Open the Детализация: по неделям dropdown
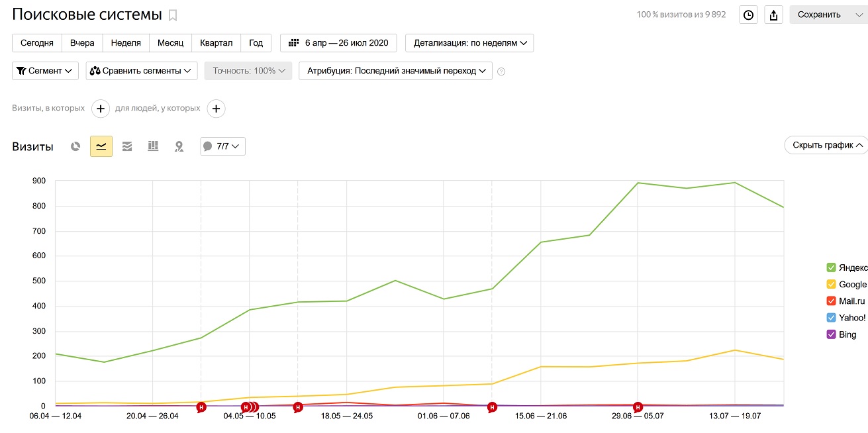 coord(469,43)
